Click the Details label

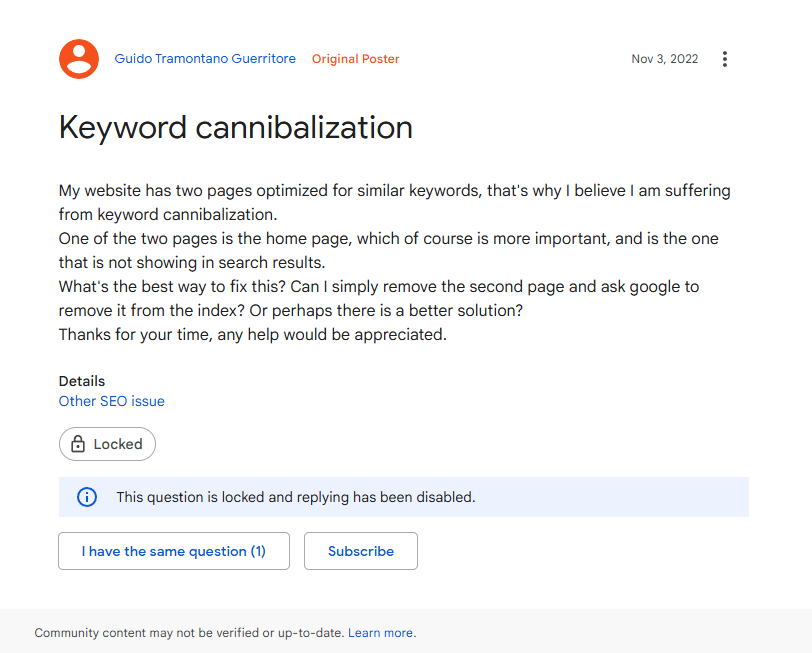pyautogui.click(x=82, y=381)
